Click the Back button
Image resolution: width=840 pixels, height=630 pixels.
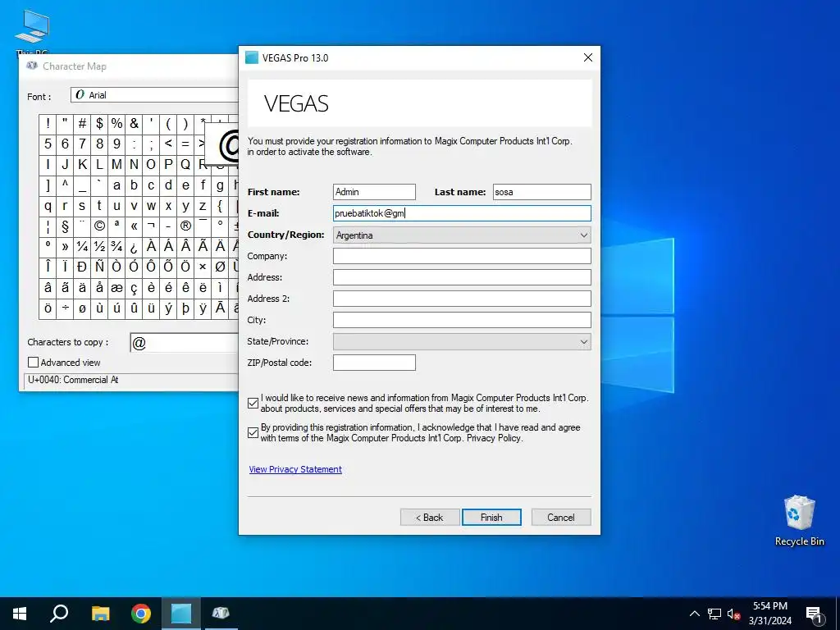[430, 518]
